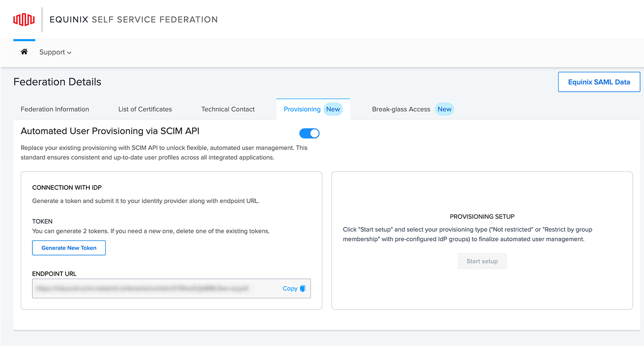Switch to Federation Information tab

(55, 109)
